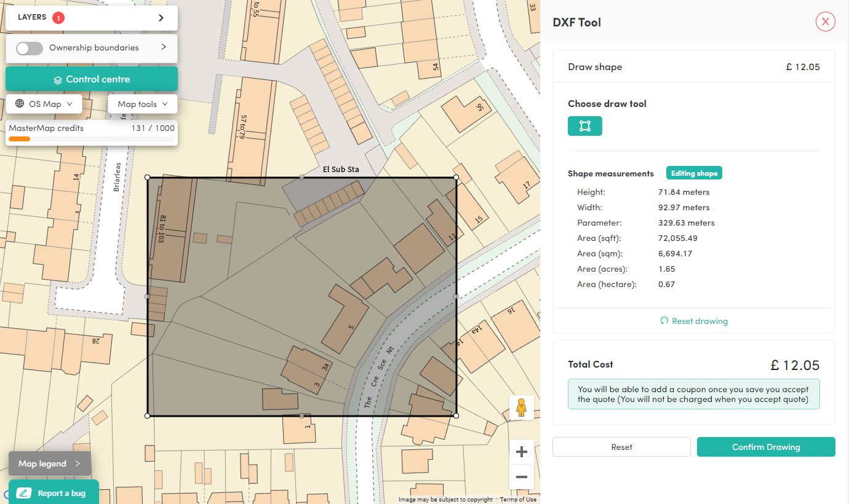The height and width of the screenshot is (504, 849).
Task: Click the Parameter value 329.63 meters
Action: click(687, 223)
